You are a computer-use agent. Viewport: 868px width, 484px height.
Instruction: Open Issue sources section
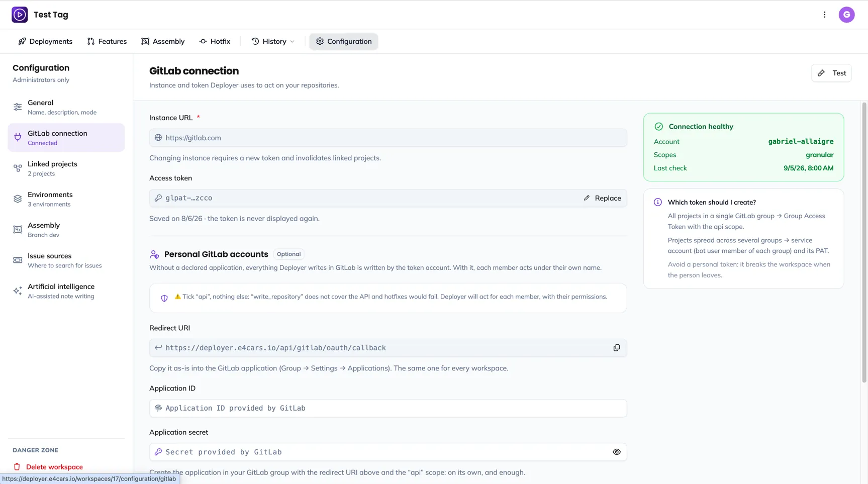(x=66, y=260)
